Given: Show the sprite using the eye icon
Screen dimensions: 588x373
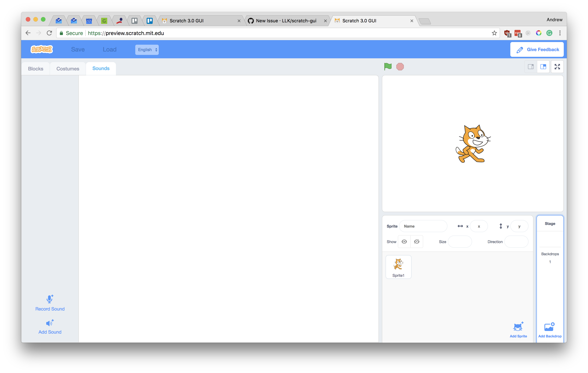Looking at the screenshot, I should tap(404, 241).
